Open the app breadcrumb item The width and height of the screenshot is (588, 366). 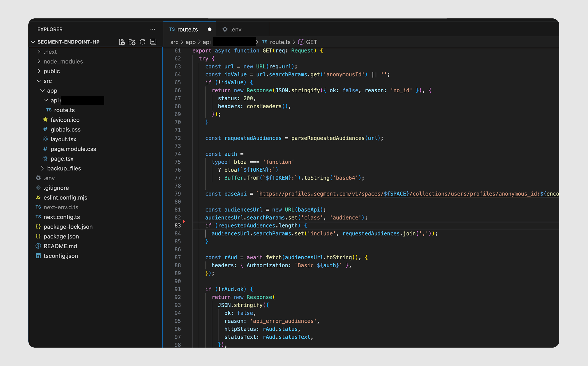coord(191,42)
